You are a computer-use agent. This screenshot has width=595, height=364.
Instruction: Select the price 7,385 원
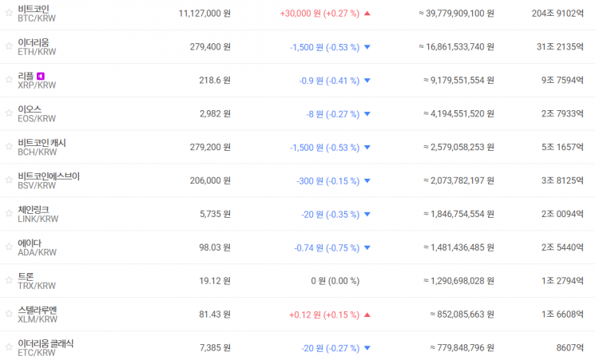pyautogui.click(x=215, y=347)
